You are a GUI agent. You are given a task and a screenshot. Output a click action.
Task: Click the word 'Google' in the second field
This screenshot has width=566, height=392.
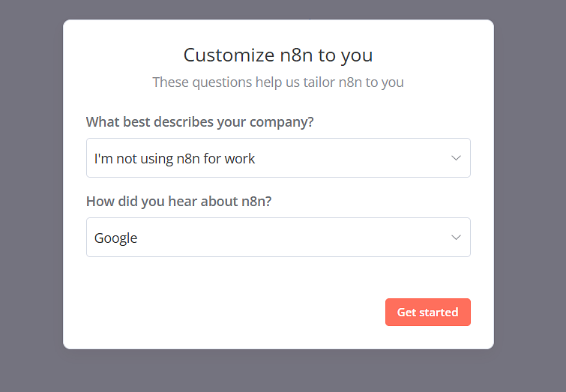pyautogui.click(x=116, y=238)
